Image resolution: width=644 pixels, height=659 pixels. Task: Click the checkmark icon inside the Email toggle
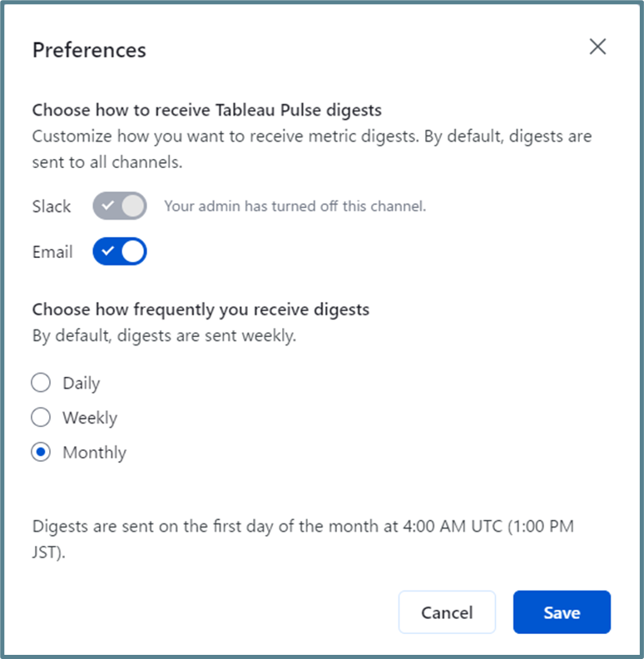(x=107, y=251)
